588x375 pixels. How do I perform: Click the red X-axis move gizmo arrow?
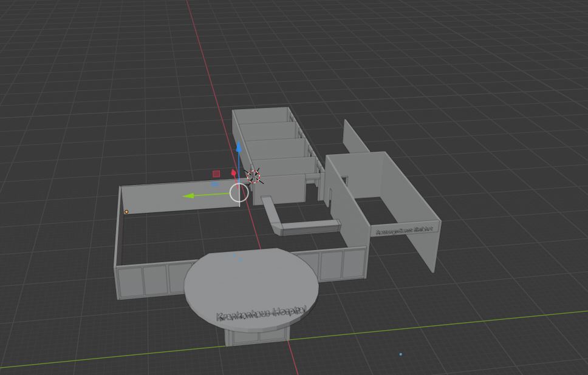(x=234, y=174)
